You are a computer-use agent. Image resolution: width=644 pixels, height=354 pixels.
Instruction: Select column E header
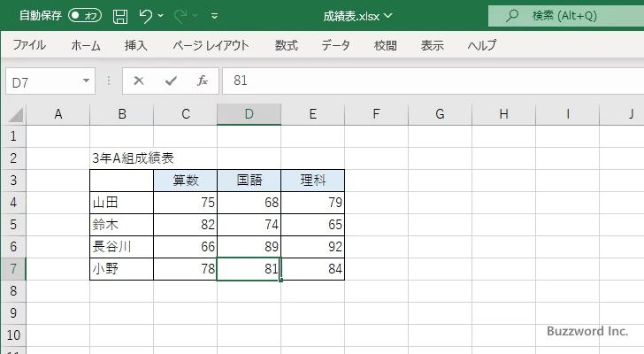point(312,114)
